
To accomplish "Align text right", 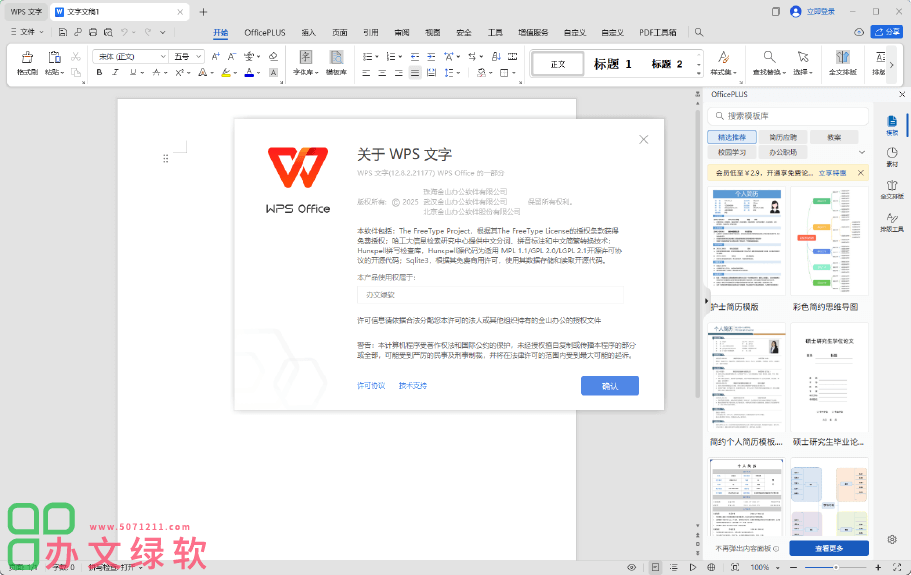I will 399,73.
